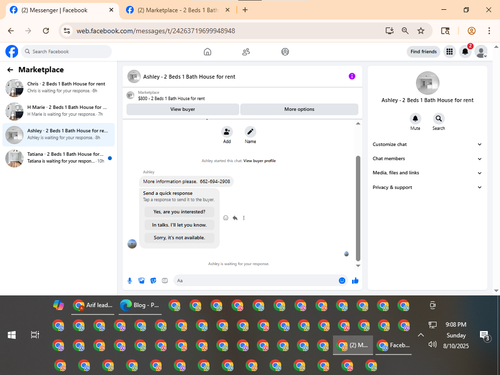Click the chat message scrollbar thumb
This screenshot has width=500, height=375.
(x=358, y=208)
